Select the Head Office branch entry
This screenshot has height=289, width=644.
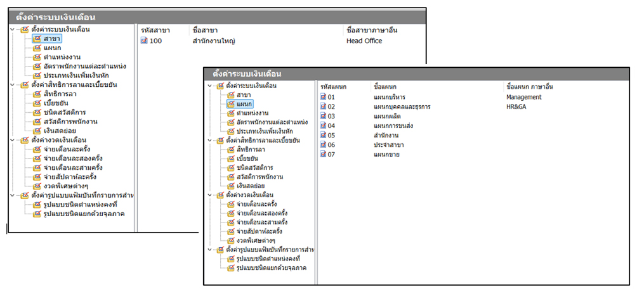[364, 41]
